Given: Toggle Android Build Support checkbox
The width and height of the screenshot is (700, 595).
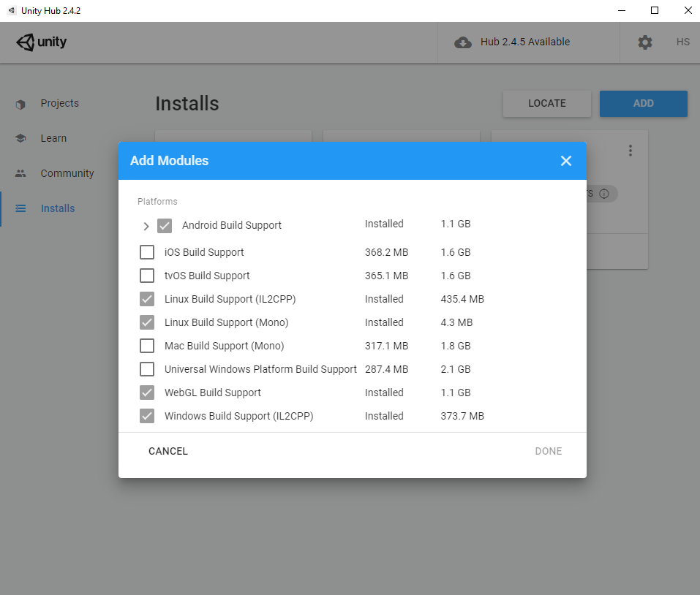Looking at the screenshot, I should (165, 226).
